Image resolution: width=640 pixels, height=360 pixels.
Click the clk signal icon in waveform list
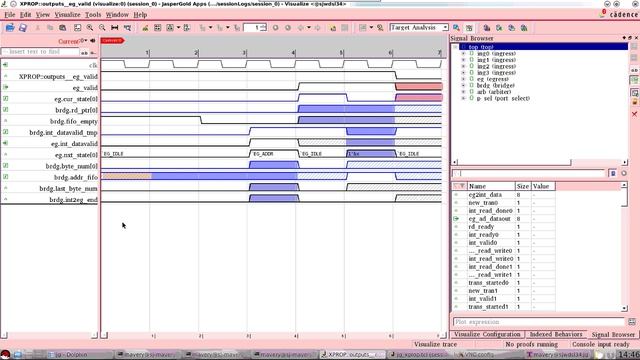[x=5, y=65]
